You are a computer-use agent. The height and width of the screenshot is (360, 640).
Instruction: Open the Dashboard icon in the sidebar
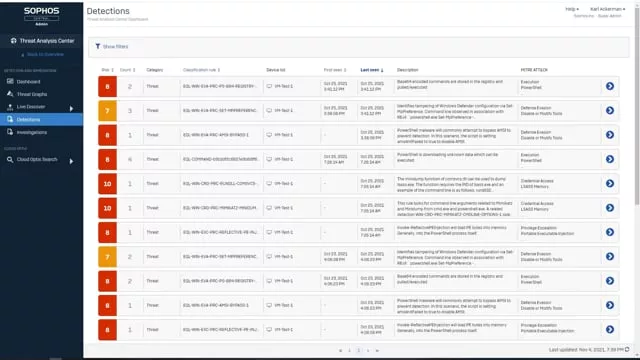[10, 82]
